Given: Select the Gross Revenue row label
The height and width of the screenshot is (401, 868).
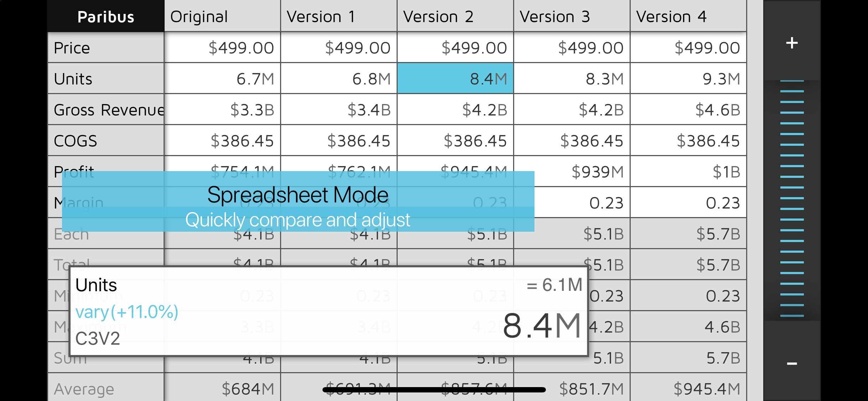Looking at the screenshot, I should (x=106, y=110).
